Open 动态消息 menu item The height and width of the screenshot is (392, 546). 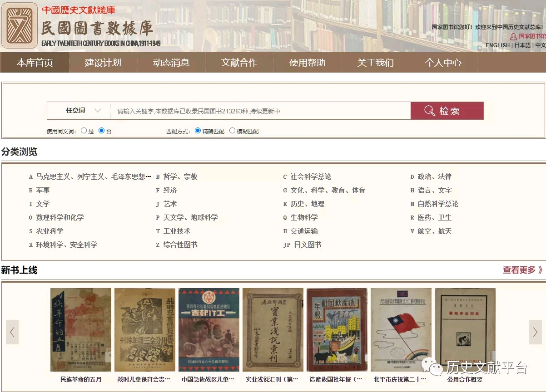(171, 63)
